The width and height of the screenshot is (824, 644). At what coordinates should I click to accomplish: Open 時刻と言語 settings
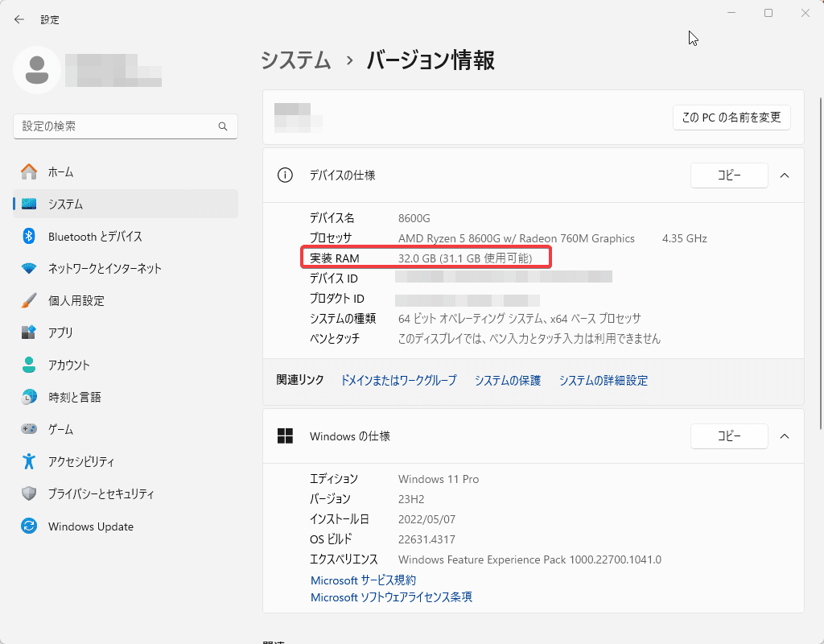pyautogui.click(x=126, y=397)
